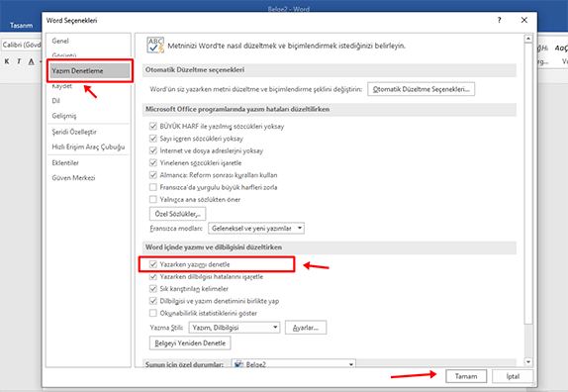Screen dimensions: 568x392
Task: Open the Genel options category
Action: point(60,41)
